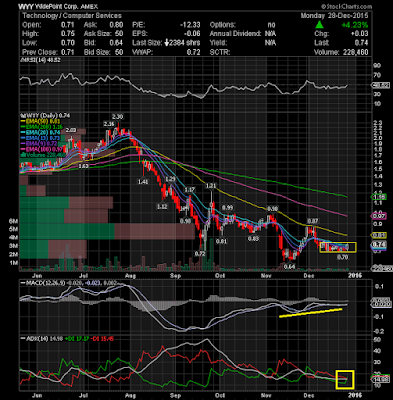Click the 1.63 low price label
This screenshot has width=393, height=400.
83,165
